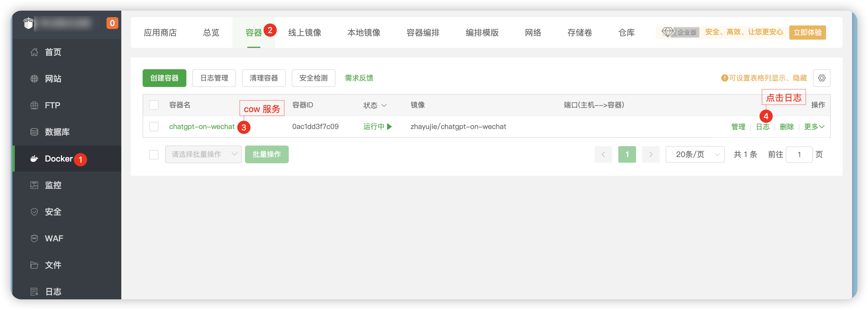Check the chatgpt-on-wechat row checkbox

[x=154, y=127]
